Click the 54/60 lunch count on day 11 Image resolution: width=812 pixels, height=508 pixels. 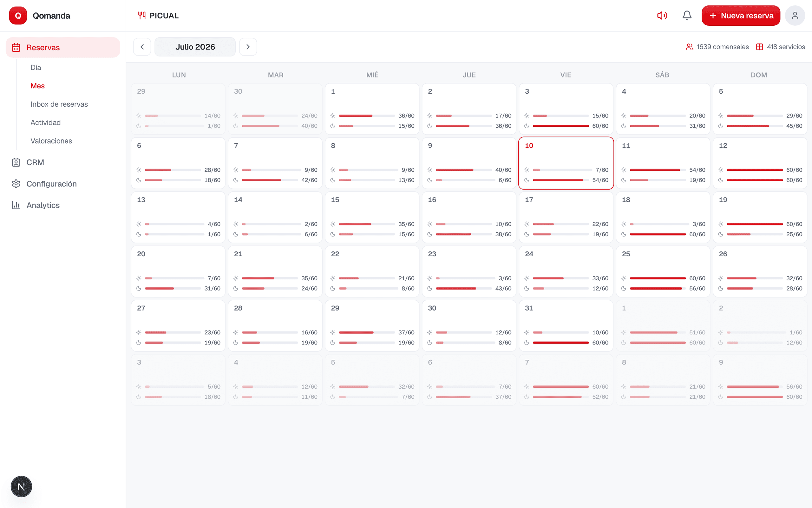click(697, 170)
